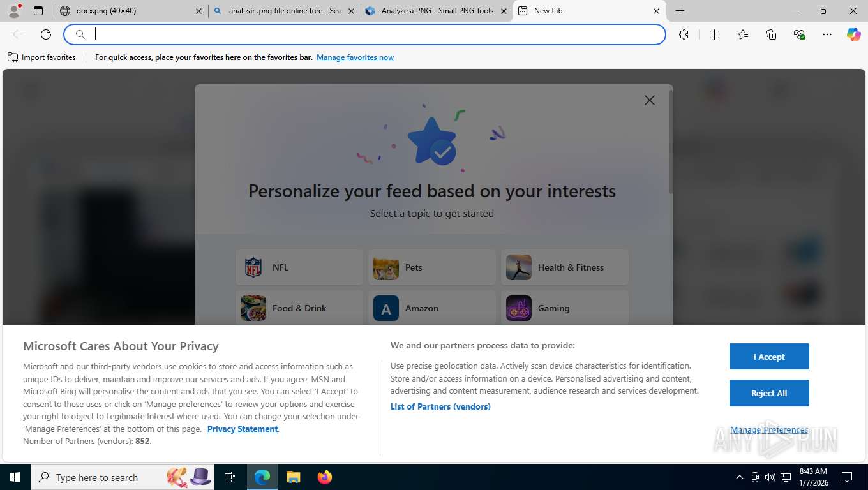Open Microsoft Edge taskbar icon
The width and height of the screenshot is (868, 490).
click(262, 477)
